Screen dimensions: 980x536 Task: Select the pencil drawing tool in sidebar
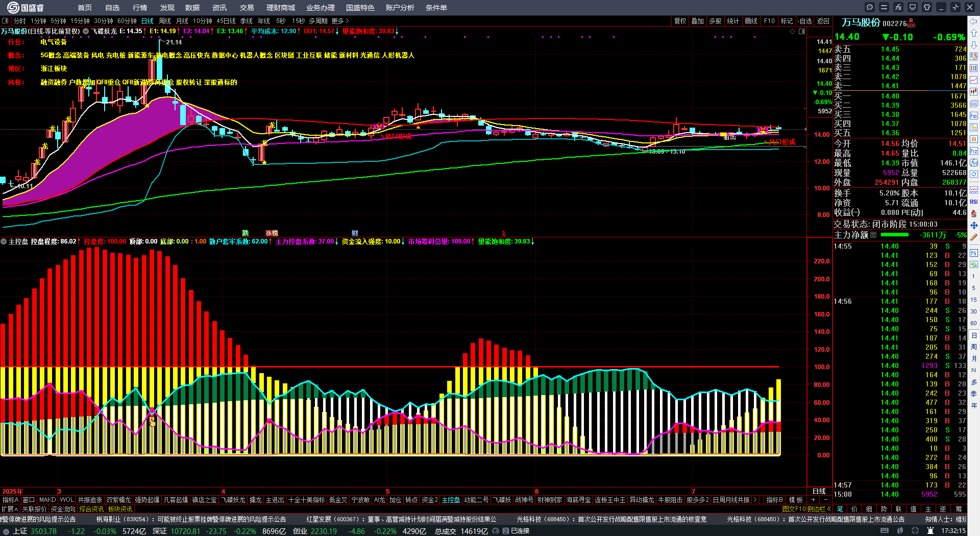coord(974,237)
